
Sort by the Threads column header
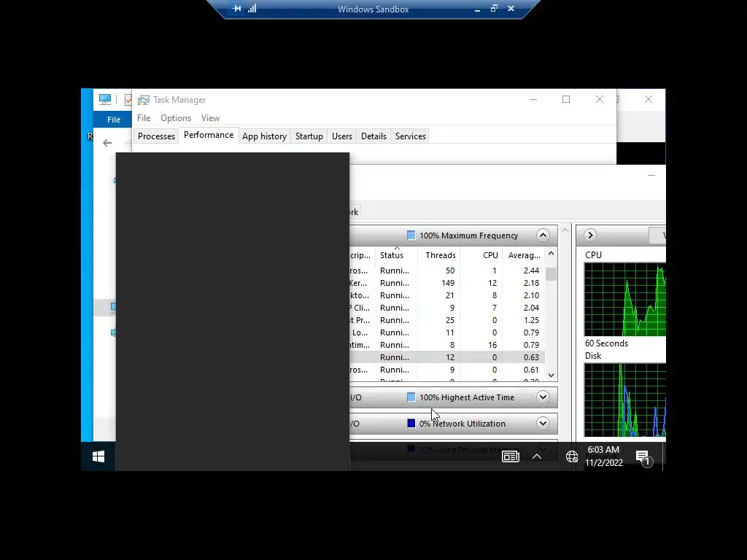point(438,255)
